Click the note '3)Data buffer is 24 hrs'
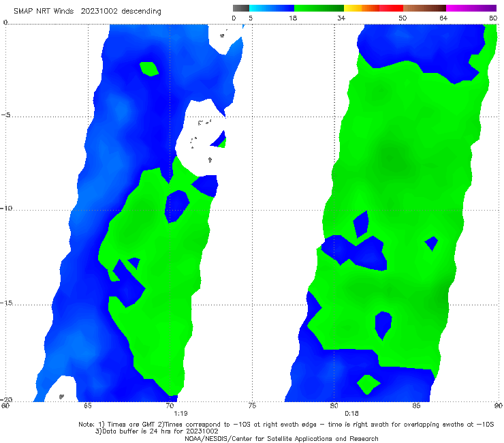The image size is (504, 443). (157, 431)
